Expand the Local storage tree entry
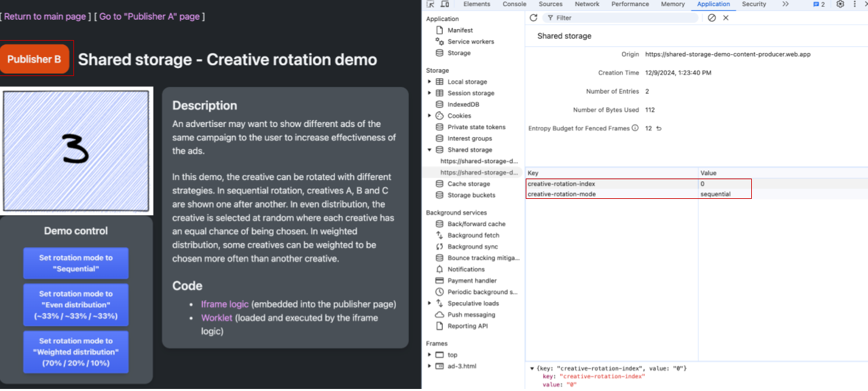This screenshot has width=868, height=391. click(430, 81)
